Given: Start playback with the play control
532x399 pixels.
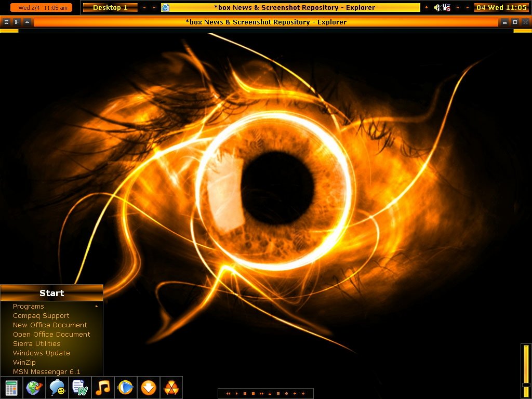Looking at the screenshot, I should coord(236,394).
